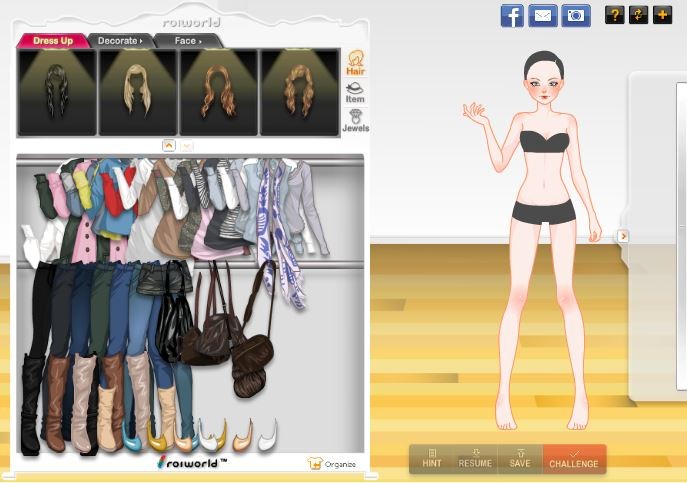
Task: Open the Face tab
Action: (x=187, y=41)
